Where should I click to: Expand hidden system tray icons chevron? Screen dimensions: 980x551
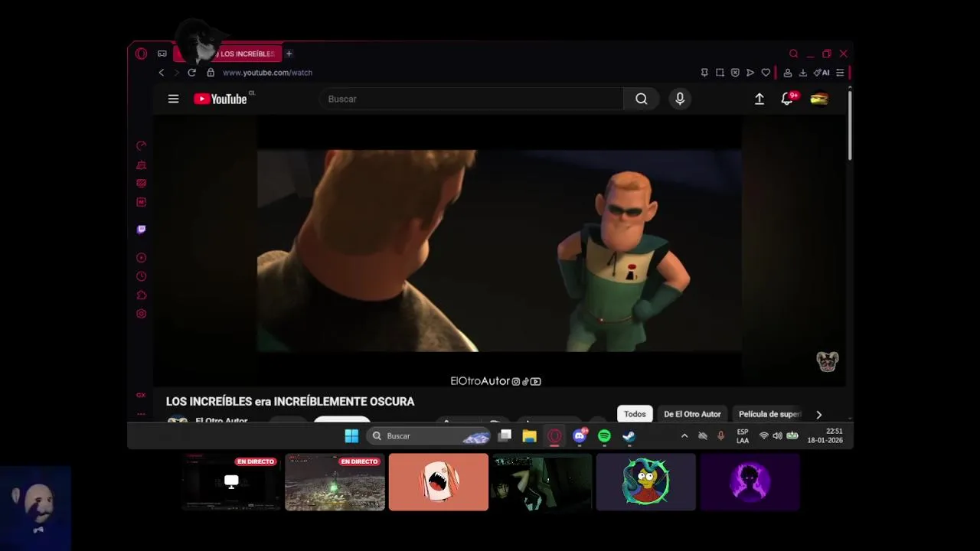click(684, 436)
